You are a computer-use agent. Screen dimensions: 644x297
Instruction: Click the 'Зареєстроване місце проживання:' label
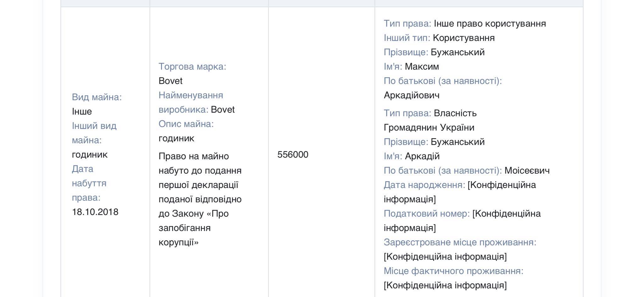pos(460,242)
